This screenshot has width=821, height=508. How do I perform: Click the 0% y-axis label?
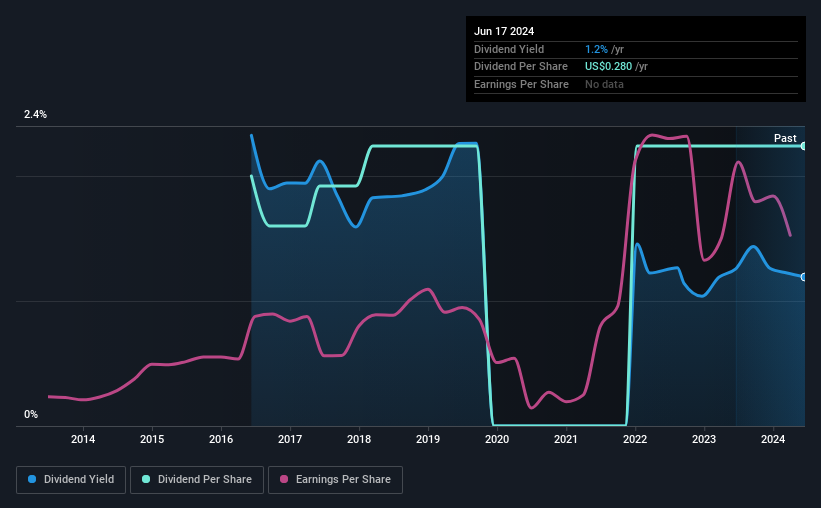tap(31, 414)
